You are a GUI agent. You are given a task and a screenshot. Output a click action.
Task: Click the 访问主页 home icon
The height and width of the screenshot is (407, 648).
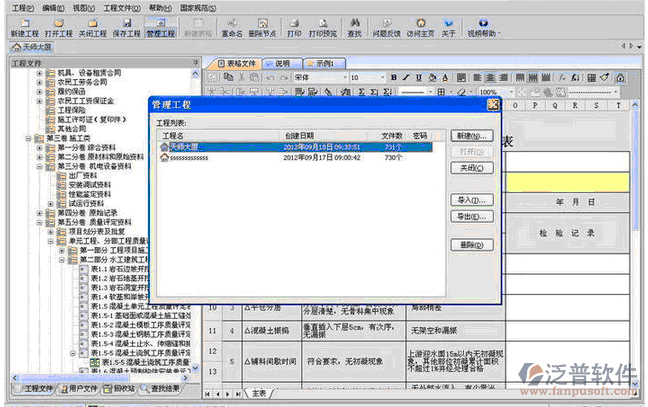(x=421, y=24)
